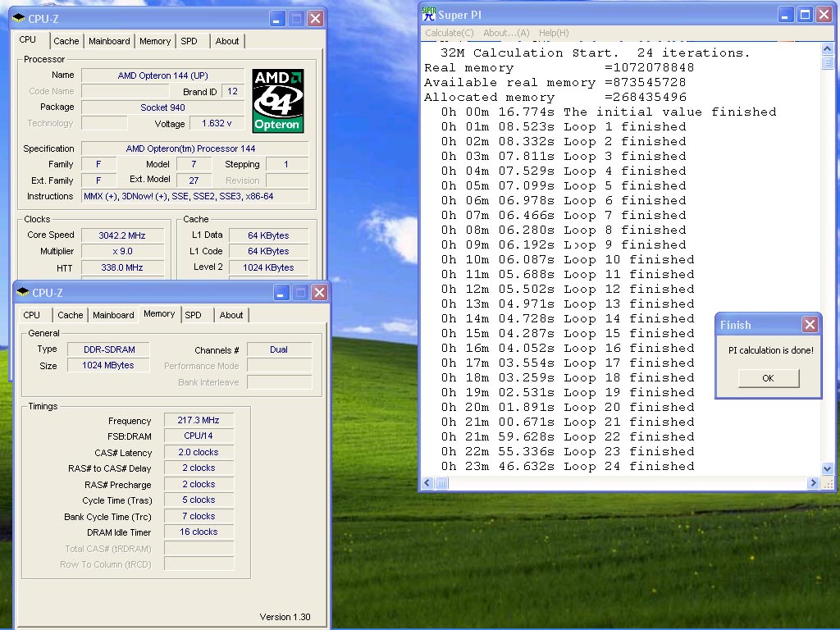The image size is (840, 630).
Task: Click the Super PI title bar icon
Action: pos(429,14)
